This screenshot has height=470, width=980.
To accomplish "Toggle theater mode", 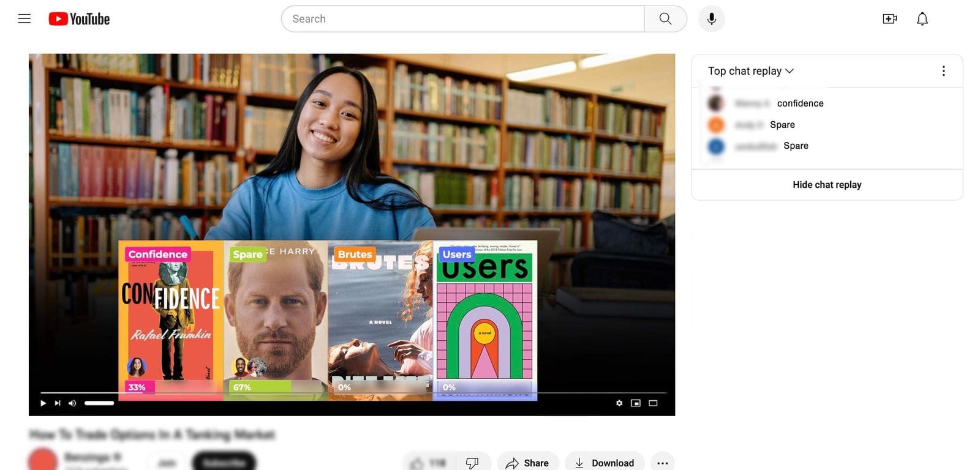I will pyautogui.click(x=653, y=403).
